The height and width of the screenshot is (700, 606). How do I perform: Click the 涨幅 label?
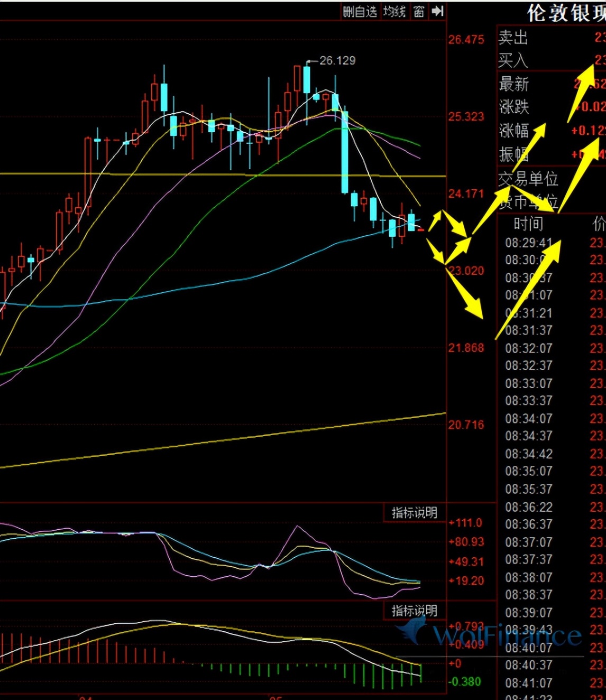(x=514, y=131)
